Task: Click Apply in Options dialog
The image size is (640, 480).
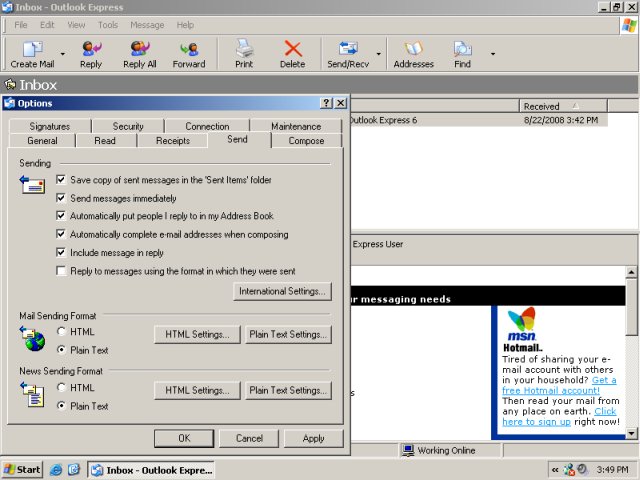Action: 313,438
